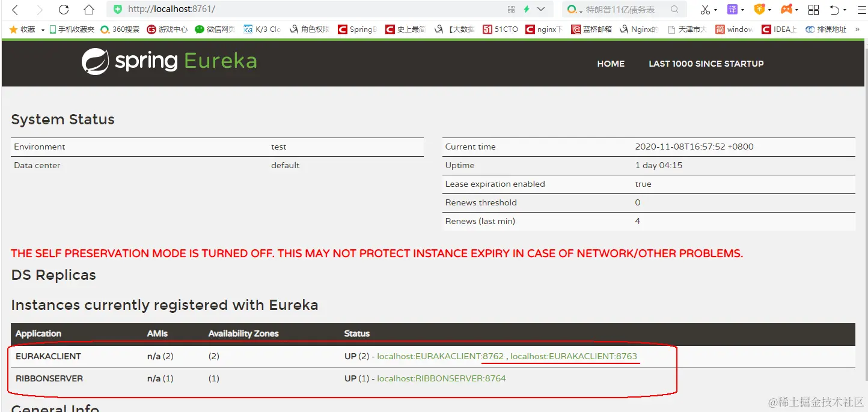Viewport: 868px width, 412px height.
Task: Click inside the 360 search box
Action: tap(625, 10)
